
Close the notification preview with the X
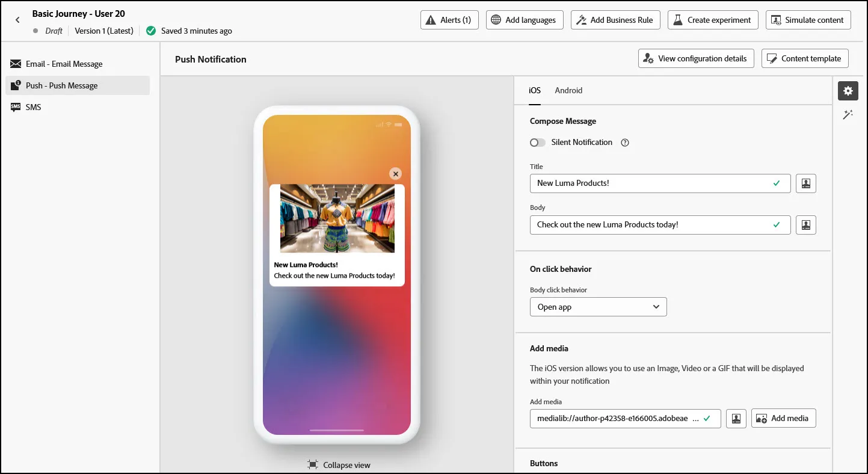[395, 174]
